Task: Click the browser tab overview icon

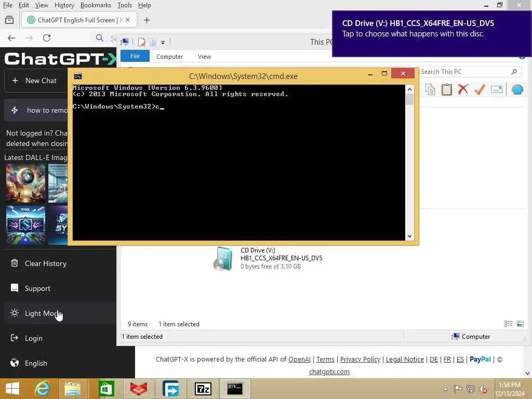Action: pyautogui.click(x=9, y=20)
